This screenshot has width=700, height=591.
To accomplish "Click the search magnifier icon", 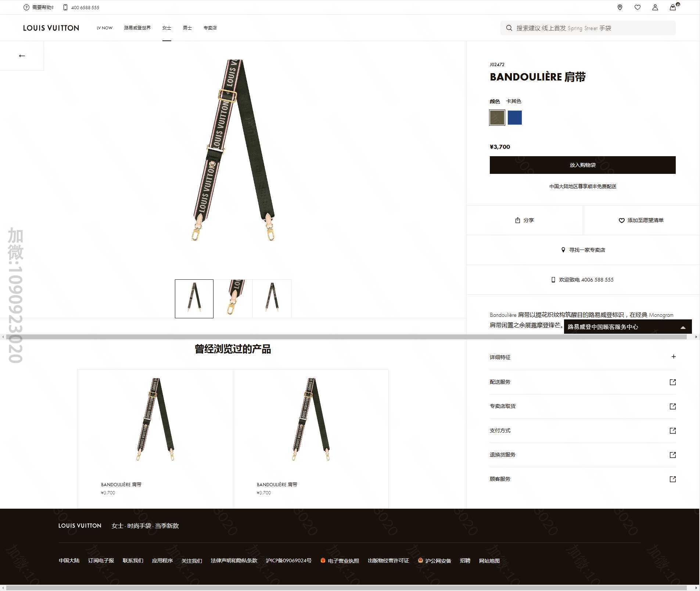I will coord(509,28).
